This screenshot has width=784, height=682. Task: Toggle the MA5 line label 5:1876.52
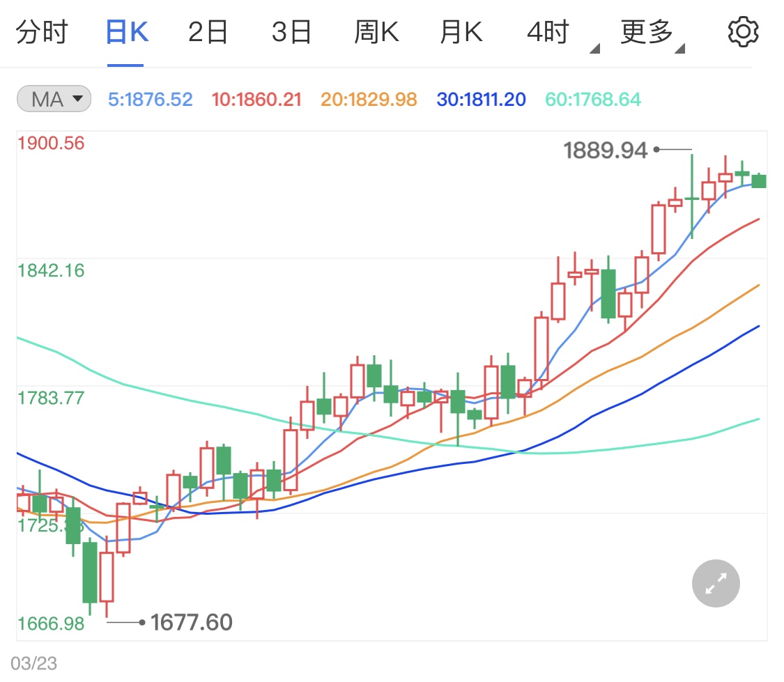point(150,100)
